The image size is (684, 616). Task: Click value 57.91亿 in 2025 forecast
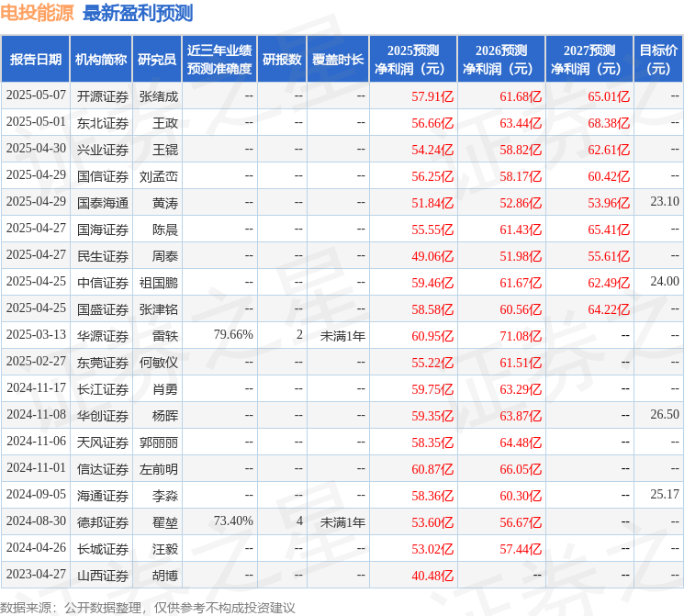(432, 96)
